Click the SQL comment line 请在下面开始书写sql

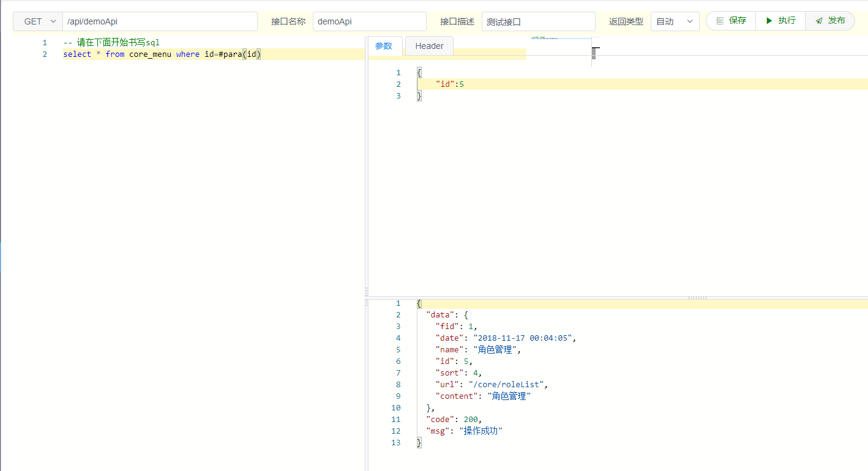pyautogui.click(x=111, y=43)
